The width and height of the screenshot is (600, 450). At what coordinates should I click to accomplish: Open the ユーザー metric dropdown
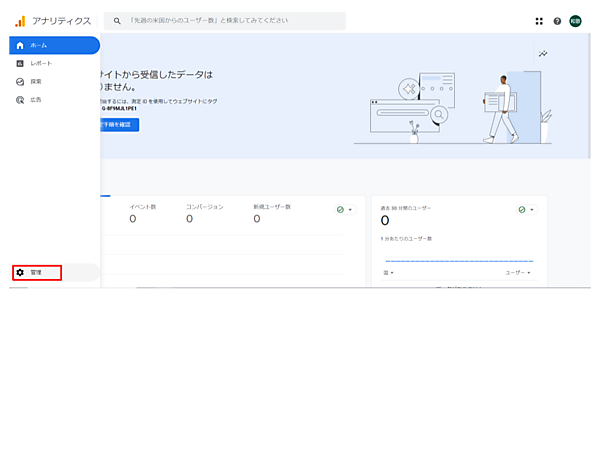coord(518,272)
